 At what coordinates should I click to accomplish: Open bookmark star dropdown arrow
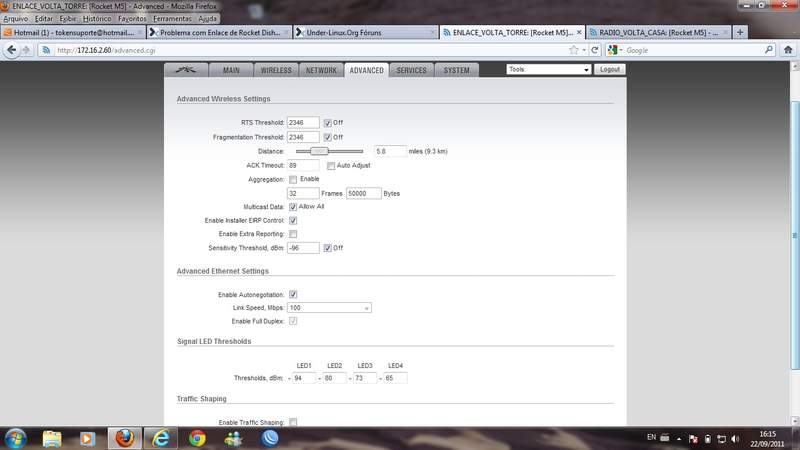pyautogui.click(x=584, y=50)
